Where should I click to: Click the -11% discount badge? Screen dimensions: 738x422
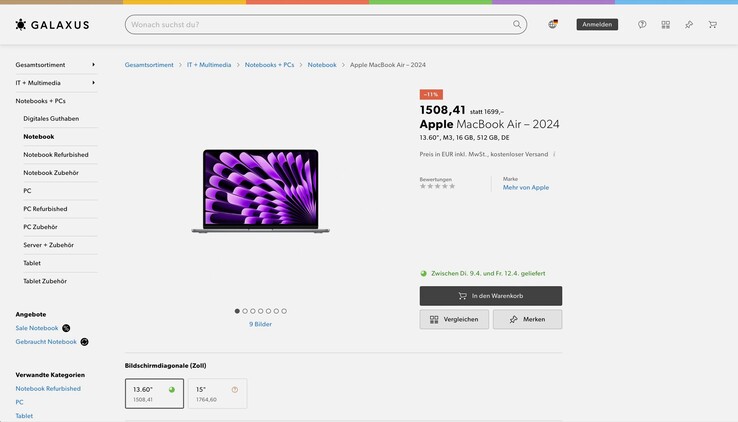point(431,95)
